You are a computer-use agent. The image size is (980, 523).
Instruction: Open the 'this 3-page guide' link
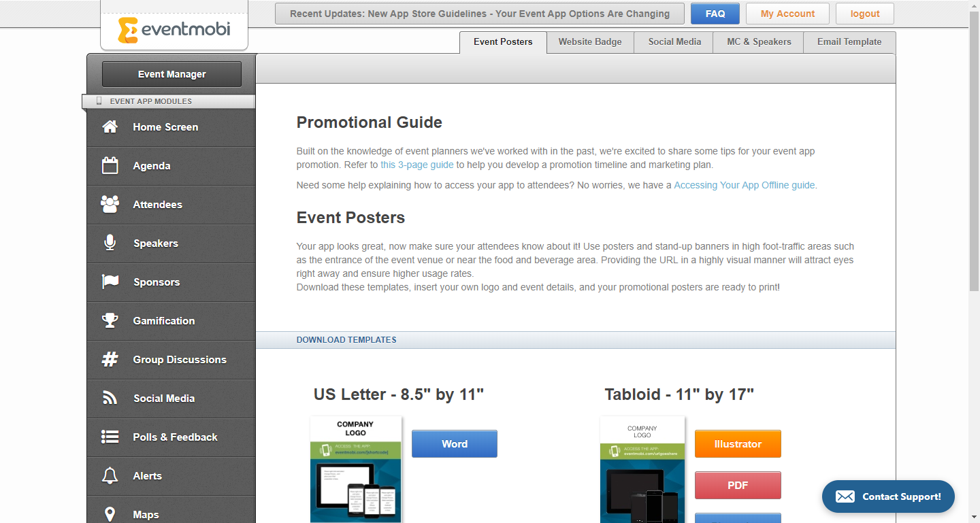(417, 165)
